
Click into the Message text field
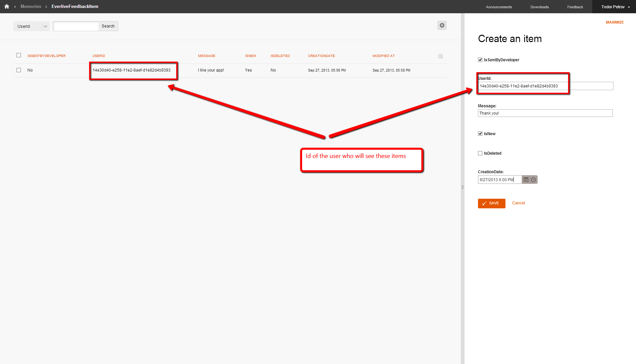pos(545,113)
